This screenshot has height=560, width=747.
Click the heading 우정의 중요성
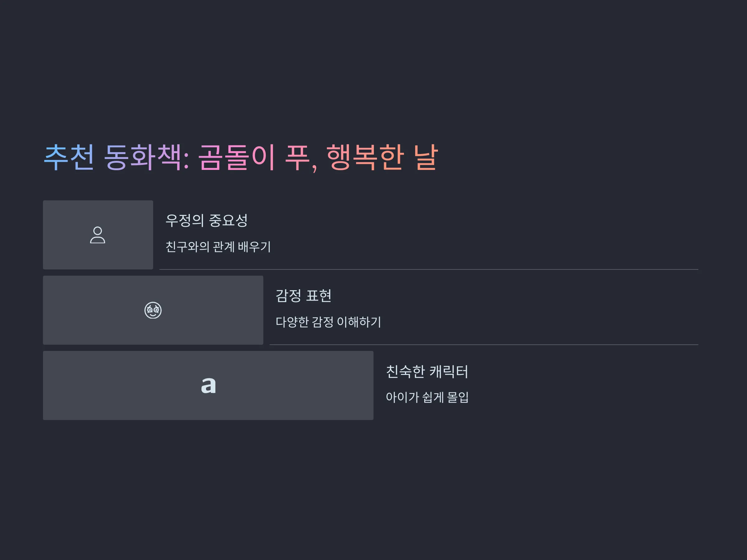(206, 220)
